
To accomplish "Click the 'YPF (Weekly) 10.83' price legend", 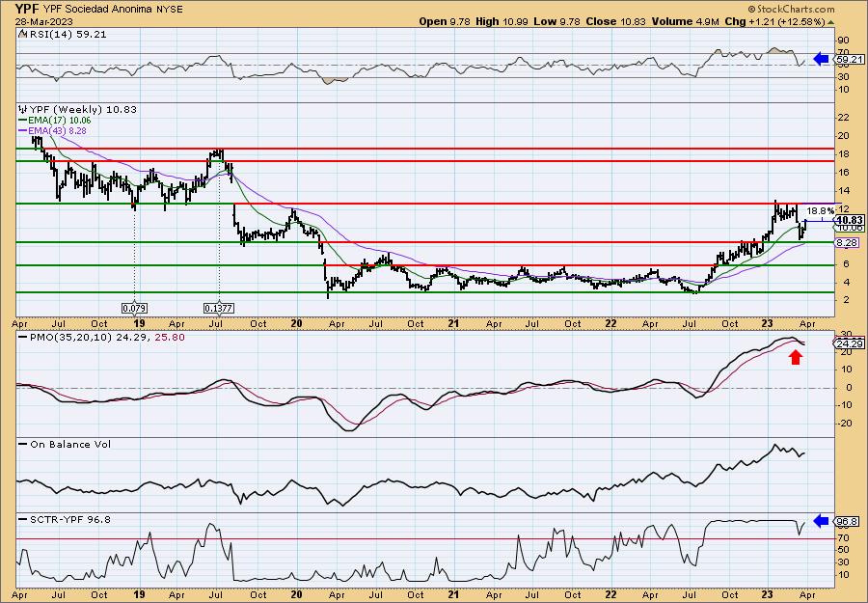I will pos(77,110).
